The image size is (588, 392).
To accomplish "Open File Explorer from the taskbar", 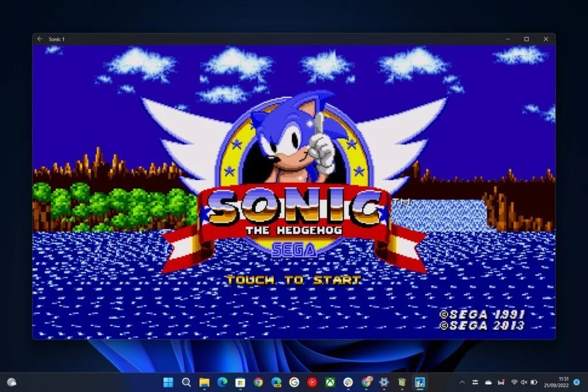I will tap(204, 382).
